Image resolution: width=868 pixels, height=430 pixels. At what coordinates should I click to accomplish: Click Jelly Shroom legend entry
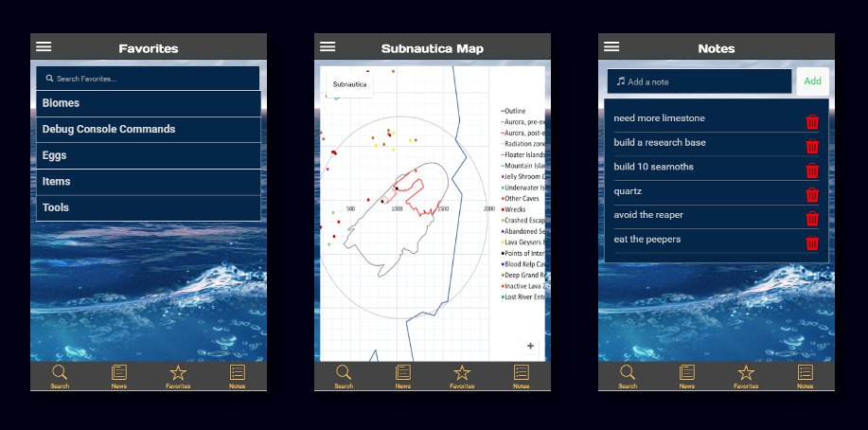[523, 177]
